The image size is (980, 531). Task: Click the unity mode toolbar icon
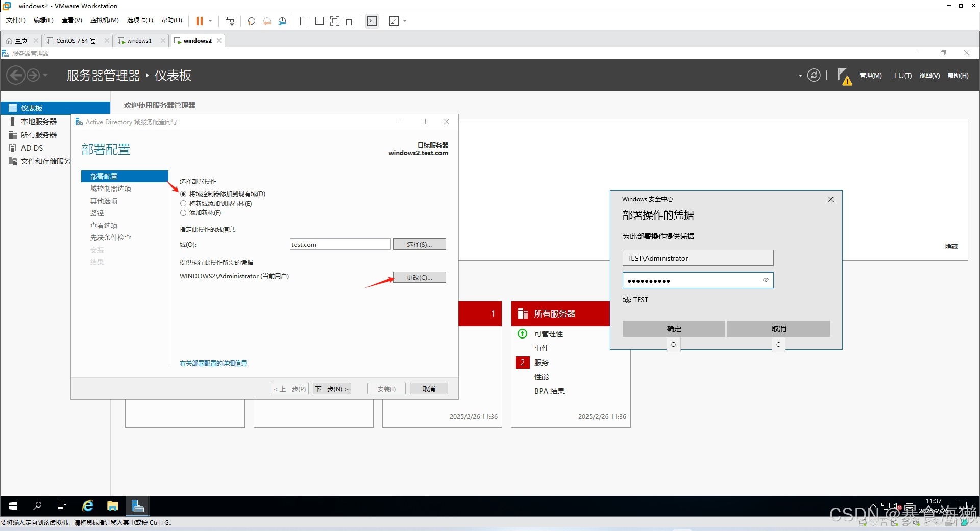pyautogui.click(x=350, y=21)
